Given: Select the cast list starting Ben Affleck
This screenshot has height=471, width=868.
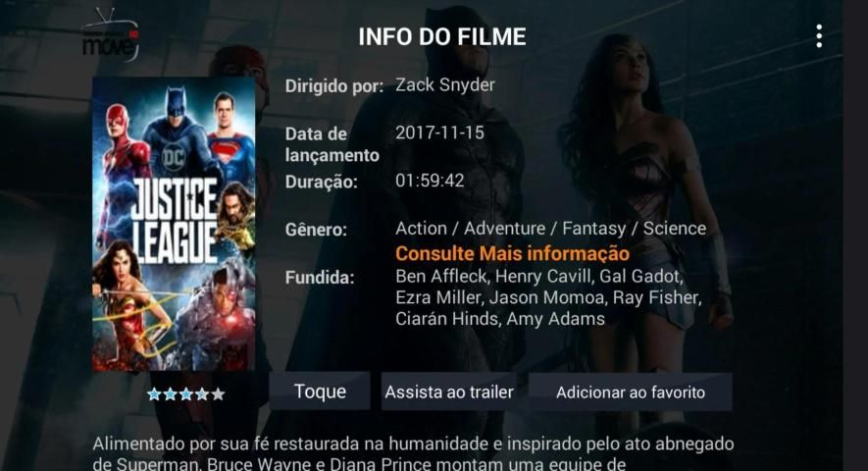Looking at the screenshot, I should point(548,297).
